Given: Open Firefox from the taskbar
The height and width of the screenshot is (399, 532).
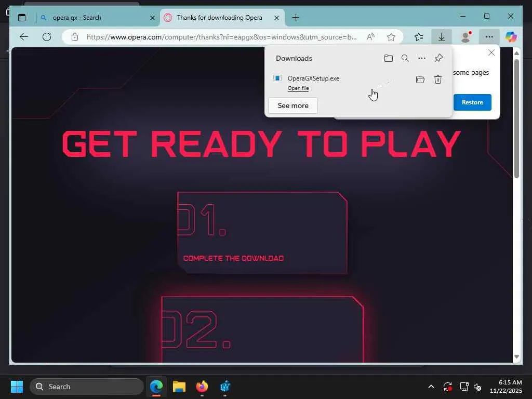Looking at the screenshot, I should (202, 387).
